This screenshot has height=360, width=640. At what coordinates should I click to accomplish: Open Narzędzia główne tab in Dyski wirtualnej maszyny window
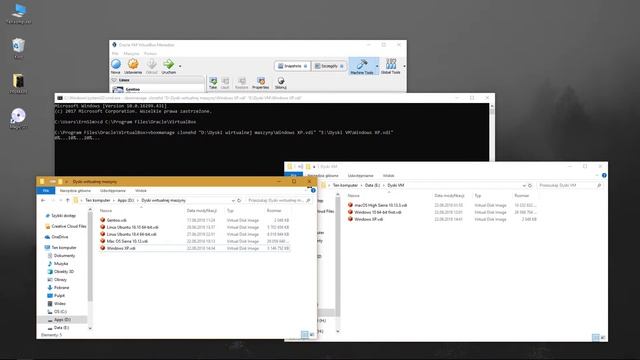76,191
